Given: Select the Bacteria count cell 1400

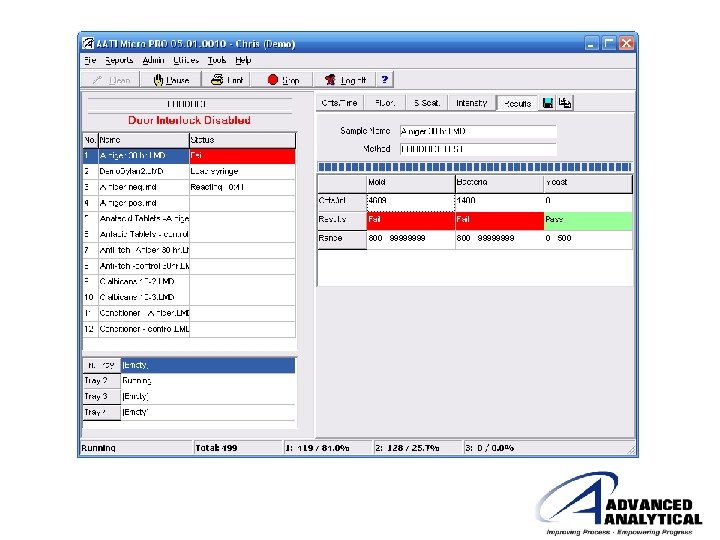Looking at the screenshot, I should click(x=499, y=201).
